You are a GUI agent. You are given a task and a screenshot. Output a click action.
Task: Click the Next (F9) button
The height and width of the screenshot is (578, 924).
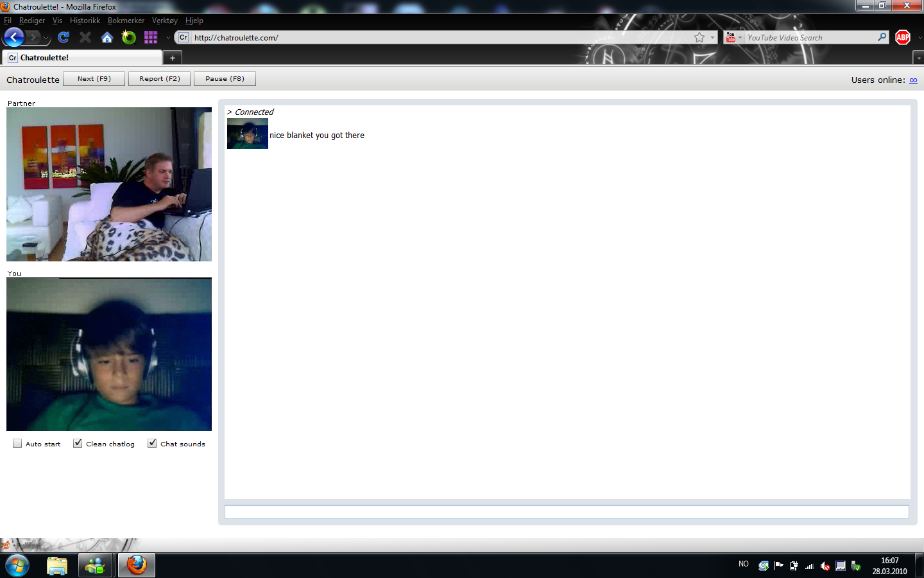[94, 78]
